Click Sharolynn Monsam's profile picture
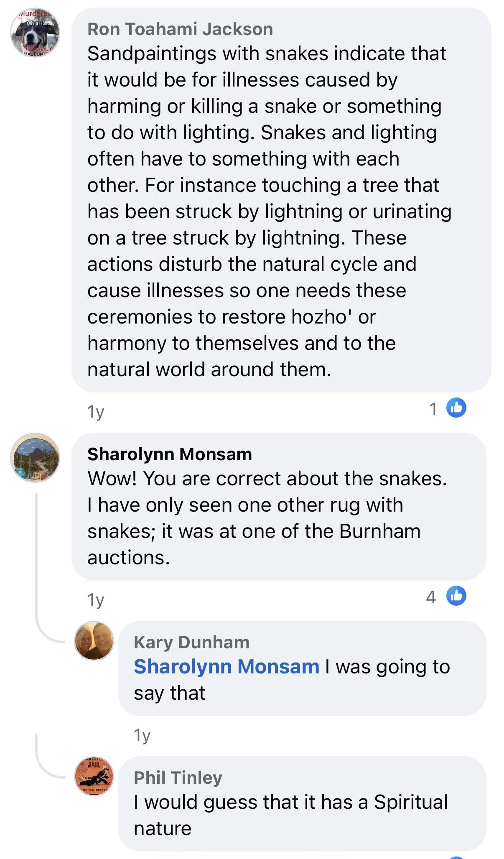Viewport: 504px width, 859px height. tap(35, 457)
